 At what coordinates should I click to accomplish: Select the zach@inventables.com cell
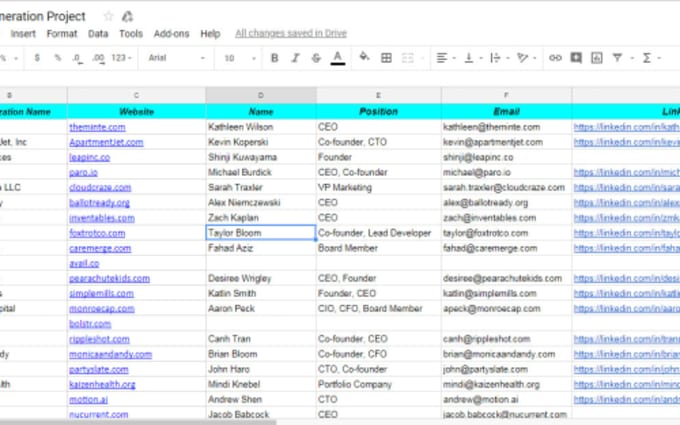pos(506,218)
